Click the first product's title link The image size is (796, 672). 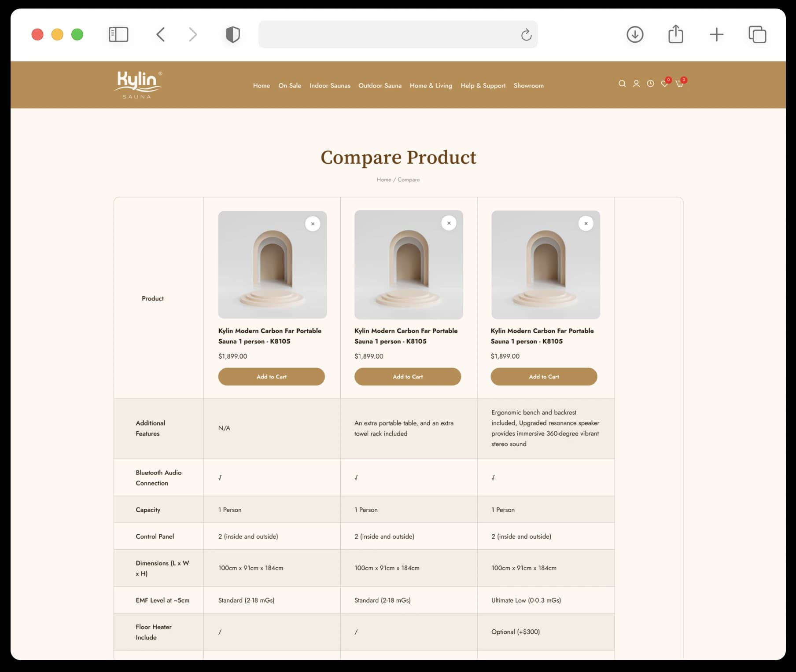pyautogui.click(x=270, y=336)
